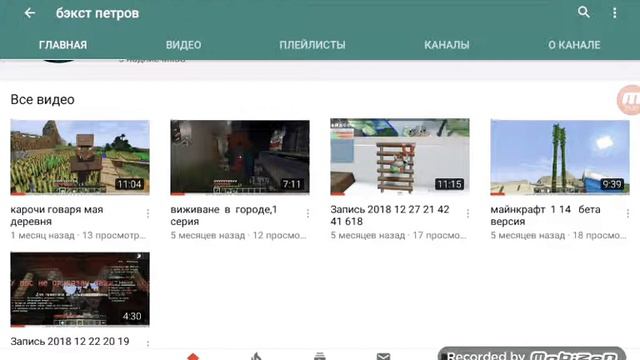Open the О КАНАЛЕ tab
Image resolution: width=640 pixels, height=360 pixels.
click(574, 45)
